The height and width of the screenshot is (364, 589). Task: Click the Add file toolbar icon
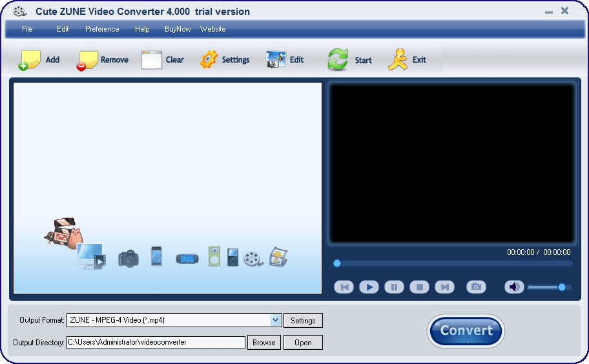pyautogui.click(x=29, y=60)
